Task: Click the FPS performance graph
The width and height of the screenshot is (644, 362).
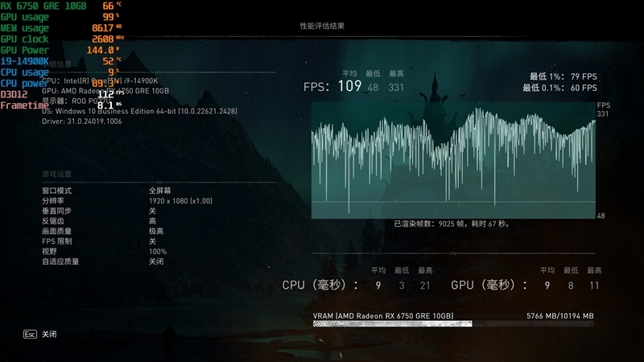Action: click(x=453, y=160)
